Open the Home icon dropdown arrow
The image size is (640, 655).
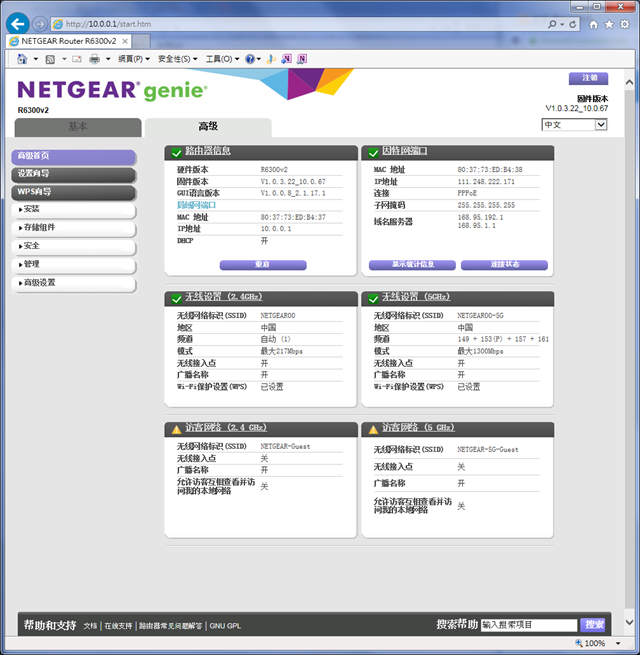click(36, 59)
